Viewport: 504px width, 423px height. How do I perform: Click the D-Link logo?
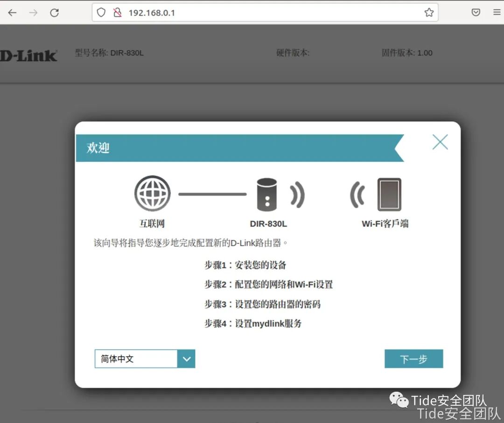(28, 56)
